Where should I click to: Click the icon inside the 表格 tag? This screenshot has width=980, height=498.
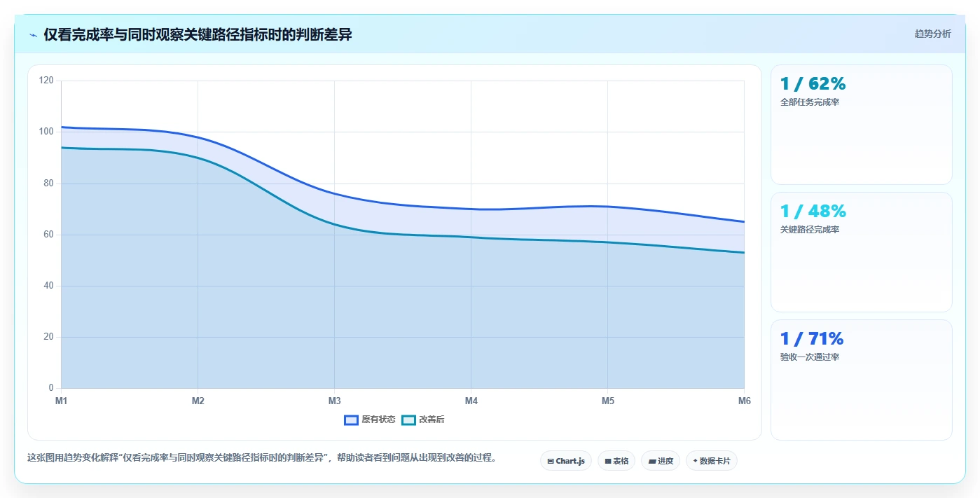tap(608, 461)
